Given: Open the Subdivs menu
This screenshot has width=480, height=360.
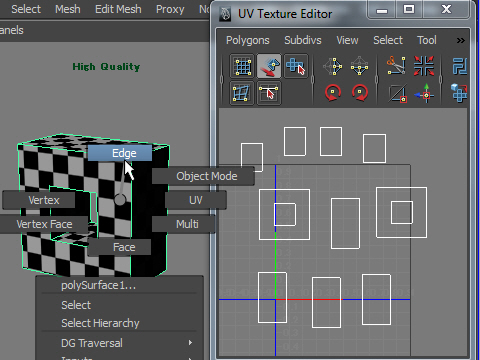Looking at the screenshot, I should [303, 40].
